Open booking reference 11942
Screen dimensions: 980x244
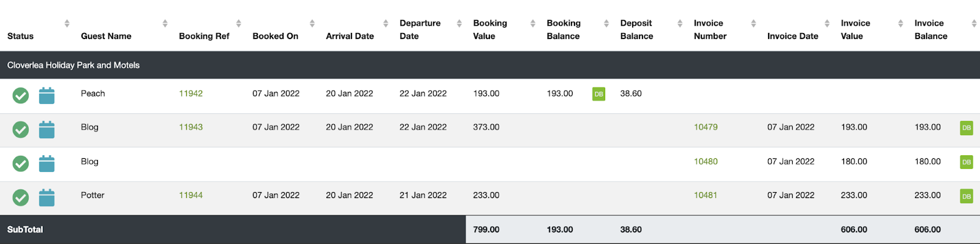tap(190, 94)
